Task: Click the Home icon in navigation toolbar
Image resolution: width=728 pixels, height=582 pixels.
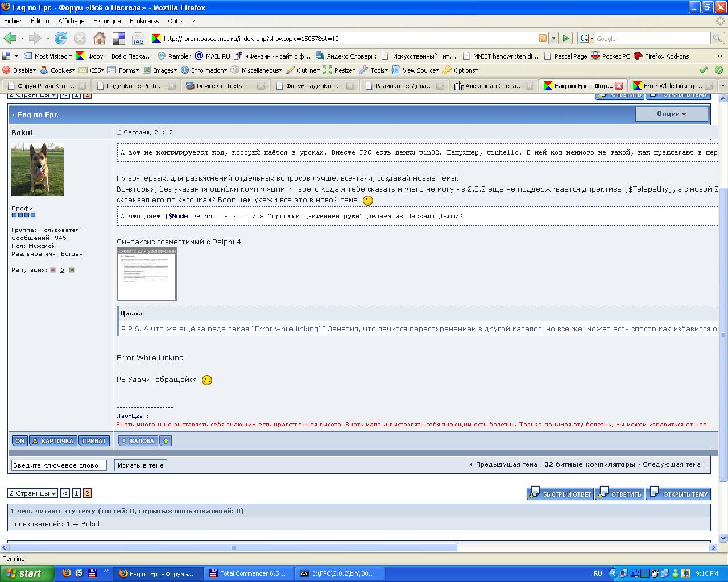Action: point(100,38)
